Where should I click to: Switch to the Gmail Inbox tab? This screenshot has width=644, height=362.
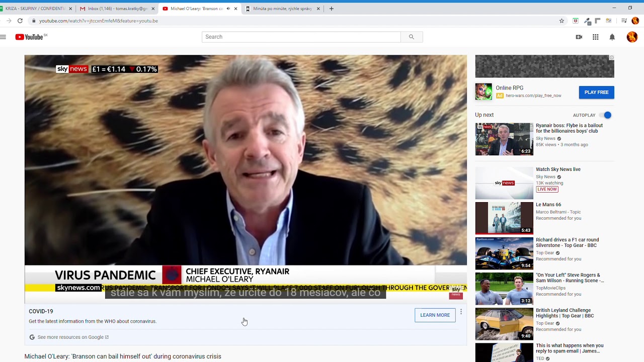tap(117, 9)
